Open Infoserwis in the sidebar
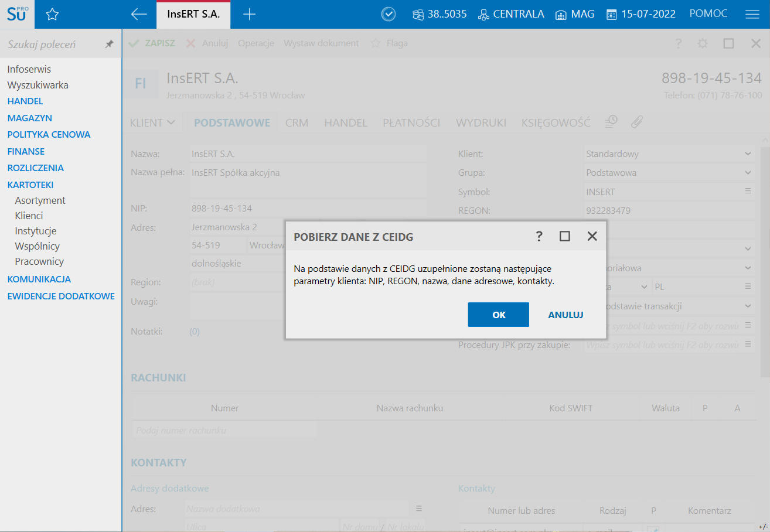This screenshot has width=770, height=532. 29,69
